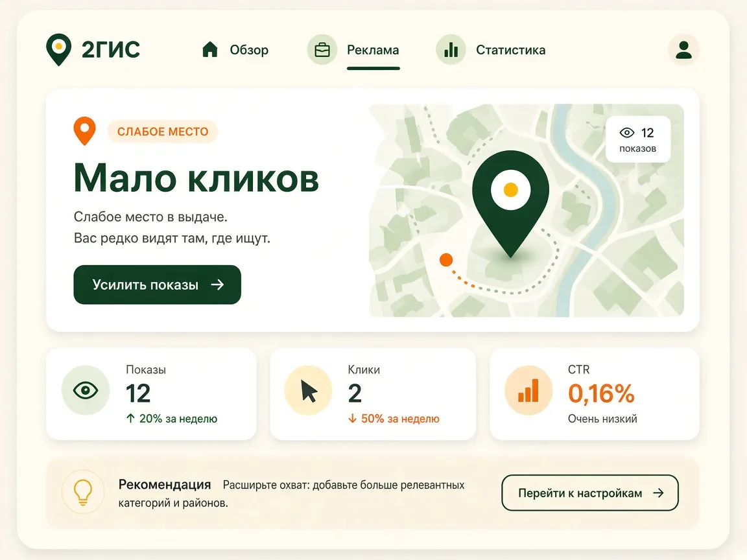Click the orange location pin icon
Viewport: 747px width, 560px height.
84,130
